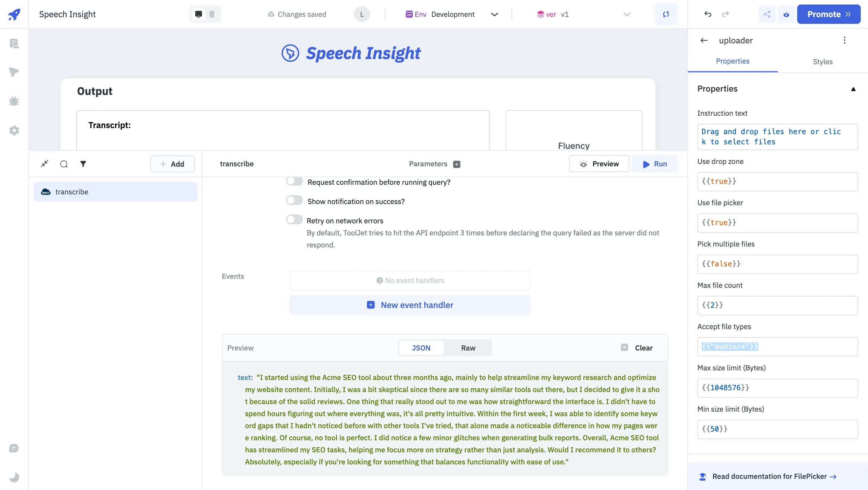Viewport: 868px width, 490px height.
Task: Preview the app using the eye icon
Action: click(x=786, y=14)
